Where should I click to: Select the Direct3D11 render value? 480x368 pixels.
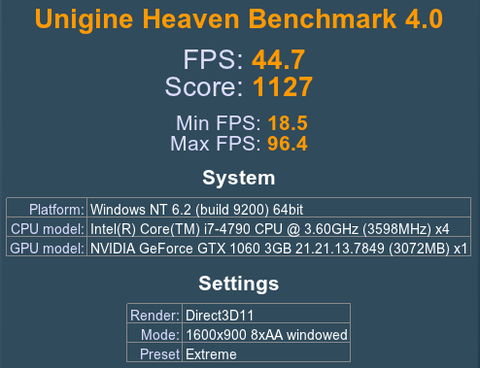pos(266,313)
